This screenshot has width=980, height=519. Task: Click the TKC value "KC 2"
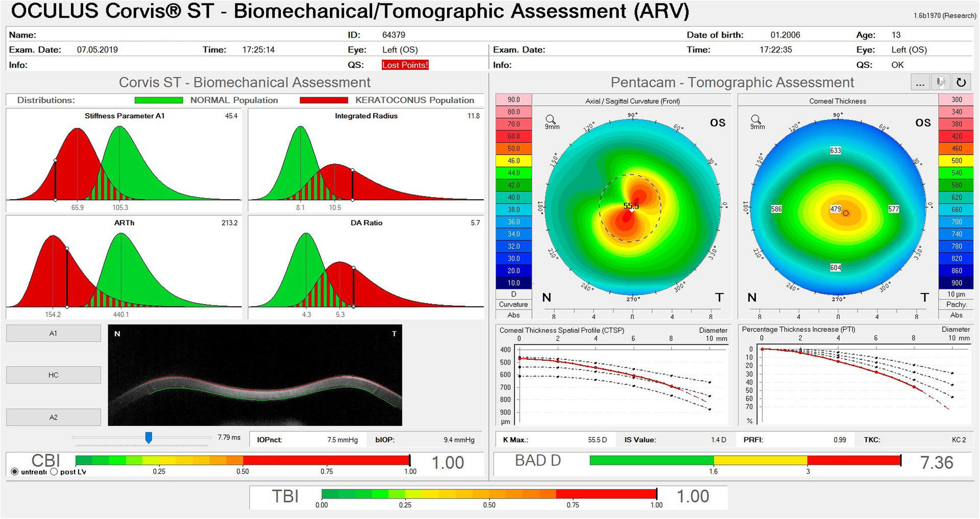pyautogui.click(x=958, y=440)
